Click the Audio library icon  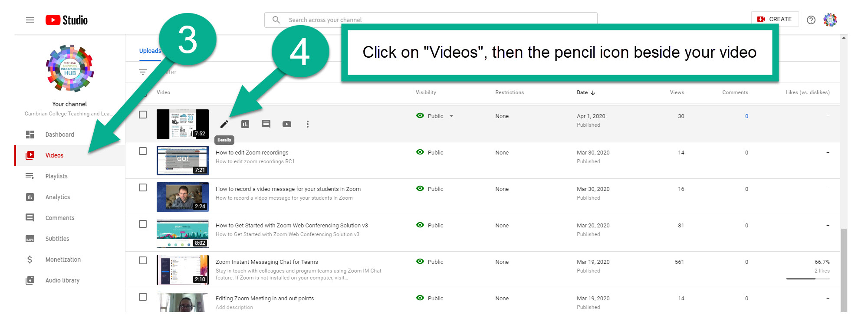point(30,280)
